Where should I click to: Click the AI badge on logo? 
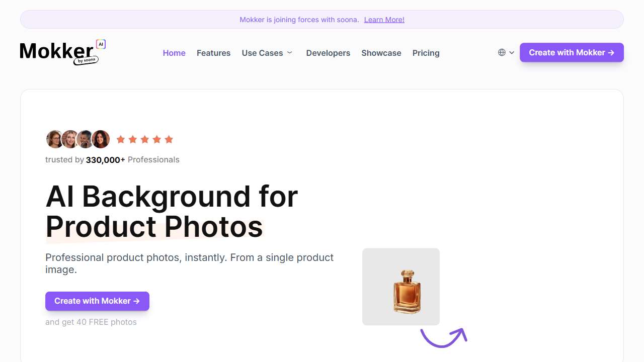pyautogui.click(x=101, y=44)
